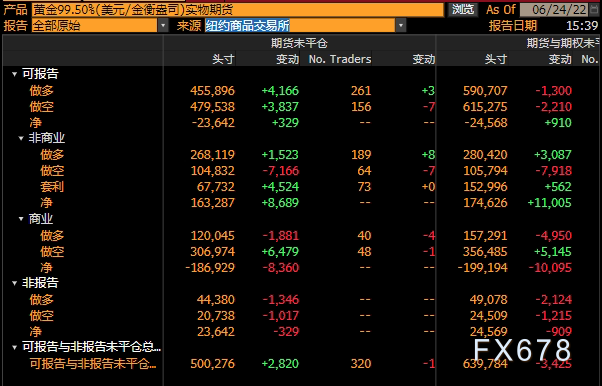Click the calendar icon beside the As Of date
The width and height of the screenshot is (602, 386).
coord(594,9)
